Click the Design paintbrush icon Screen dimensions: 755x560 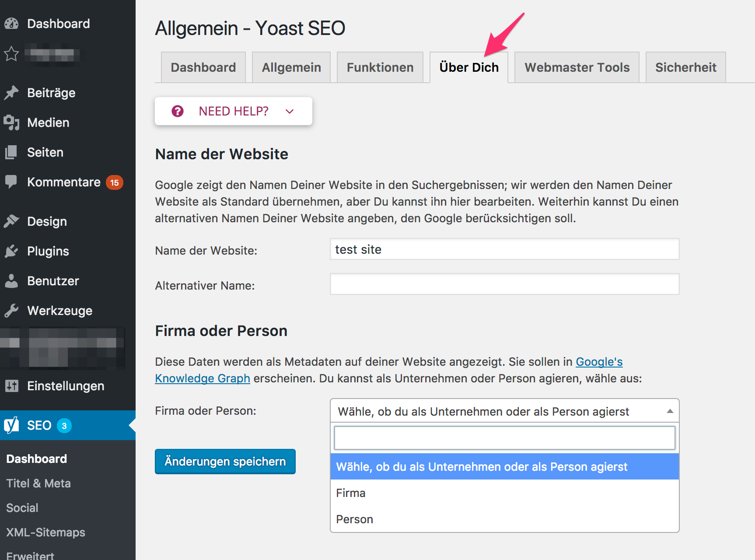coord(11,221)
